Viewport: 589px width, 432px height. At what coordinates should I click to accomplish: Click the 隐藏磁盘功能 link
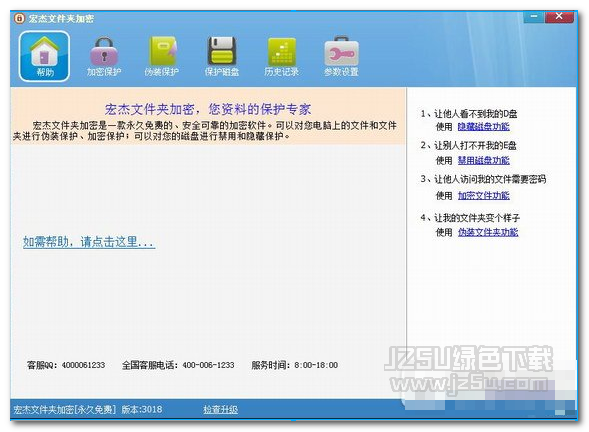tap(483, 127)
